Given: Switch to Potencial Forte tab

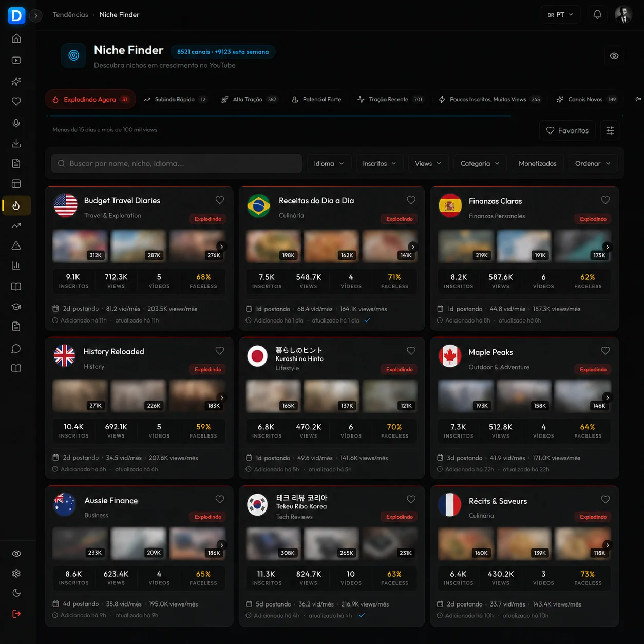Looking at the screenshot, I should coord(316,99).
